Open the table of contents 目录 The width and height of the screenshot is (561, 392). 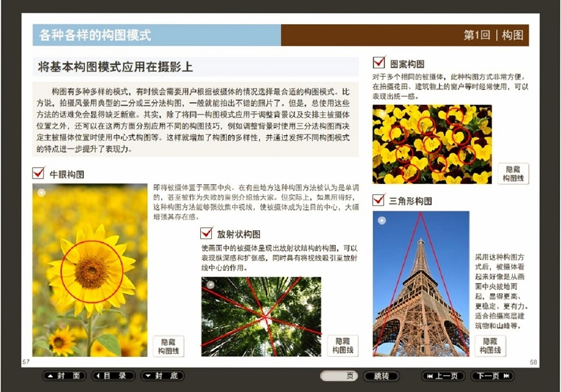pos(113,376)
